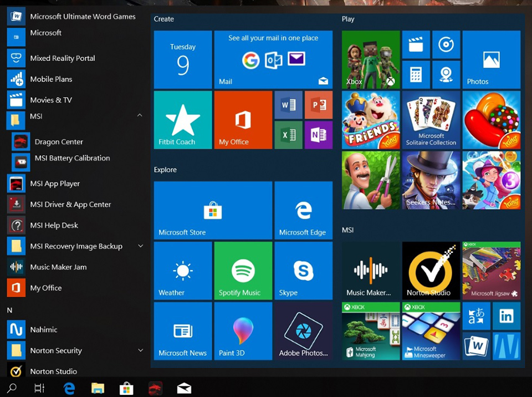Screen dimensions: 532x397
Task: Launch Microsoft Mahjong tile
Action: (x=371, y=331)
